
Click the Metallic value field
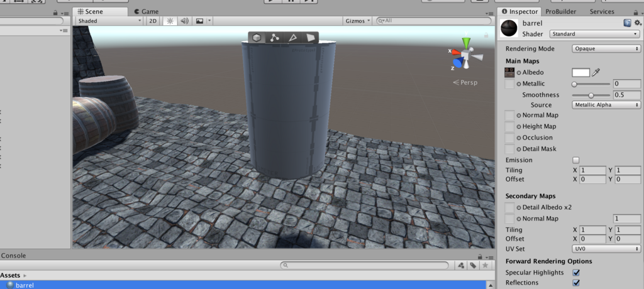pos(627,84)
